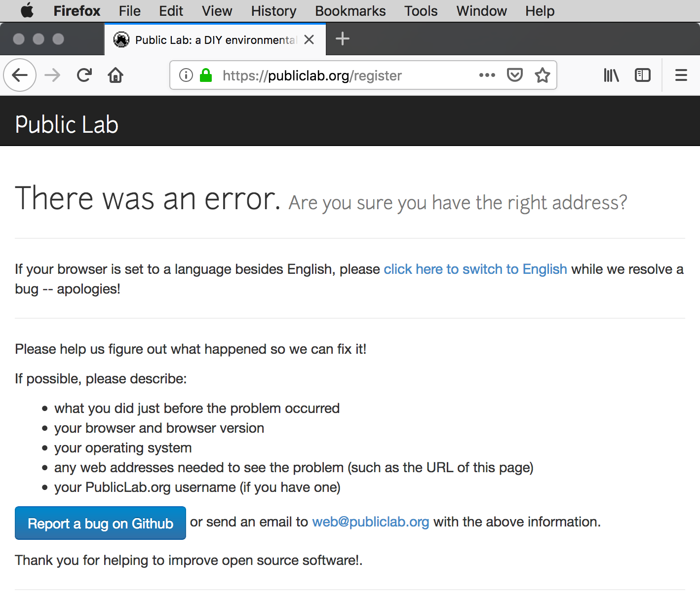700x599 pixels.
Task: Open the Help menu
Action: pos(540,11)
